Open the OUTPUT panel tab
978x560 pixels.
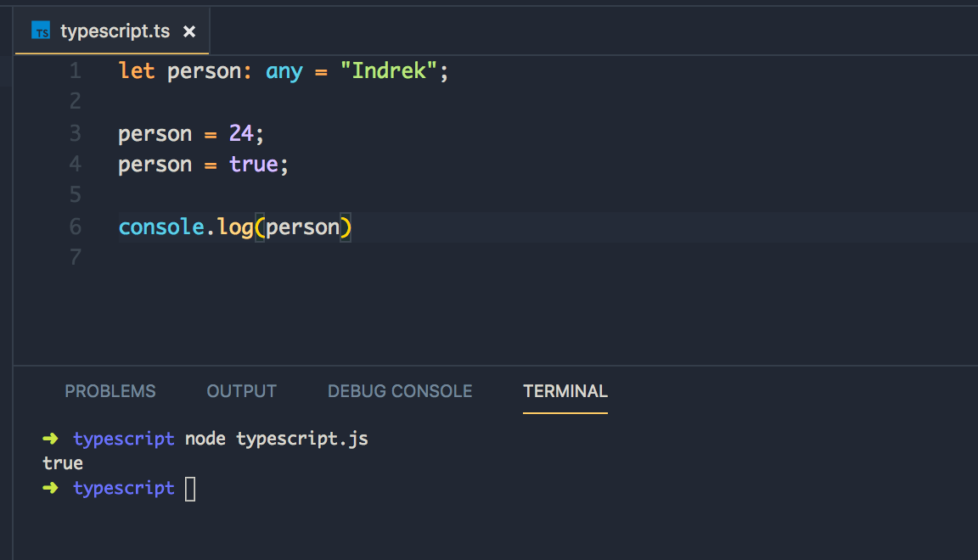pyautogui.click(x=241, y=391)
